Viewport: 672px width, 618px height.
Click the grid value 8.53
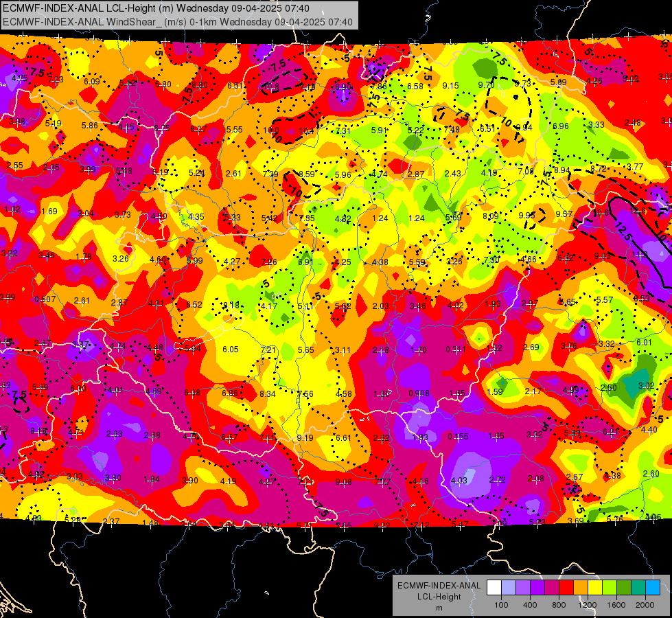point(641,298)
